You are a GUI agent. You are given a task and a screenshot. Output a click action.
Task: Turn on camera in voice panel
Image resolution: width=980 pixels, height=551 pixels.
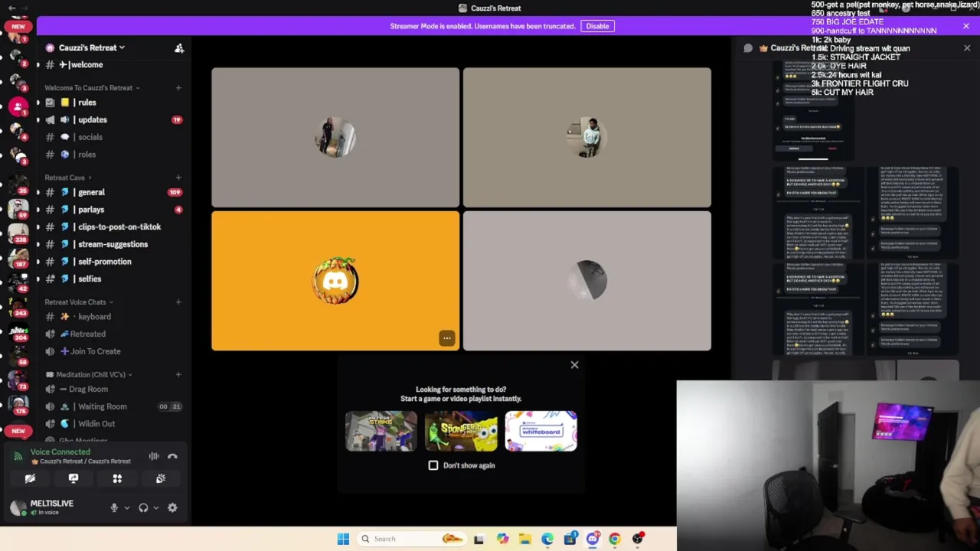tap(30, 478)
